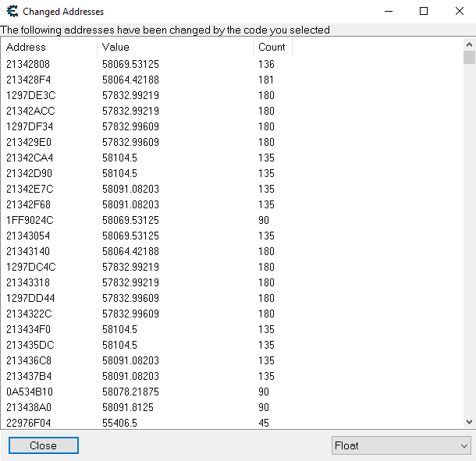Viewport: 476px width, 461px height.
Task: Click the vertical scrollbar thumb
Action: pos(469,58)
